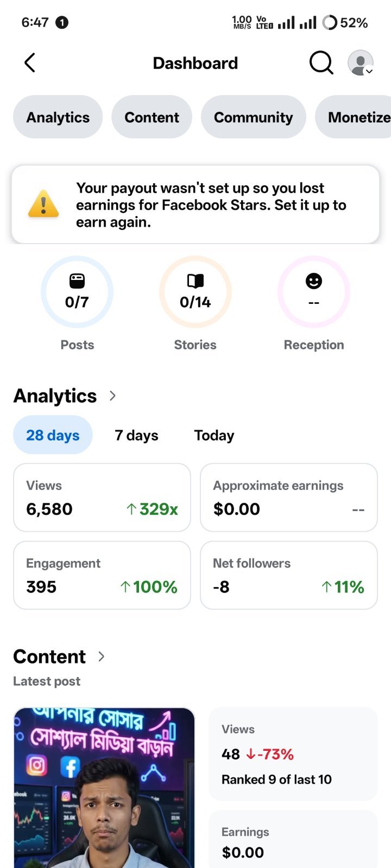Open the payout setup warning banner
The width and height of the screenshot is (391, 868).
tap(195, 205)
